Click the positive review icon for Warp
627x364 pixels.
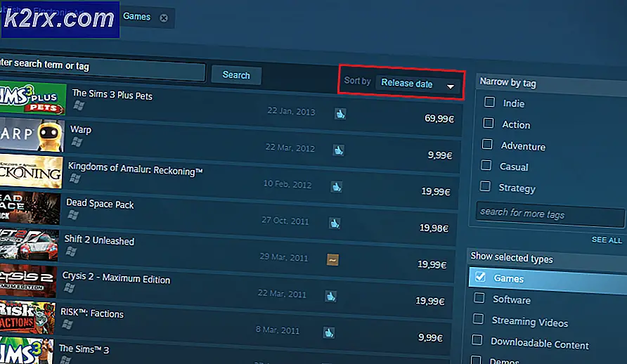[x=339, y=150]
